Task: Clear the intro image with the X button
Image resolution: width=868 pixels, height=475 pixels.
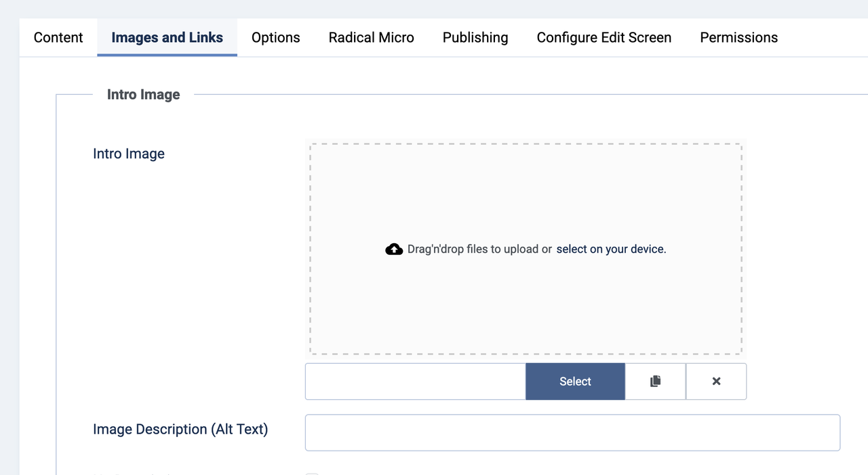Action: coord(716,381)
